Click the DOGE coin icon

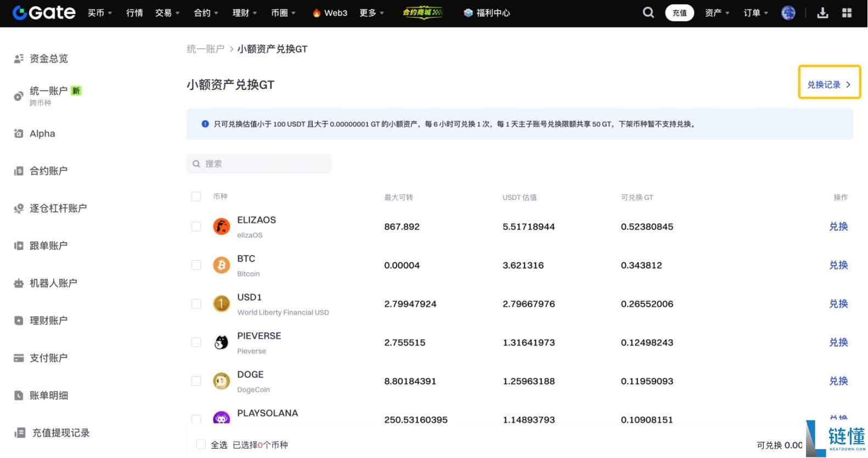tap(221, 381)
